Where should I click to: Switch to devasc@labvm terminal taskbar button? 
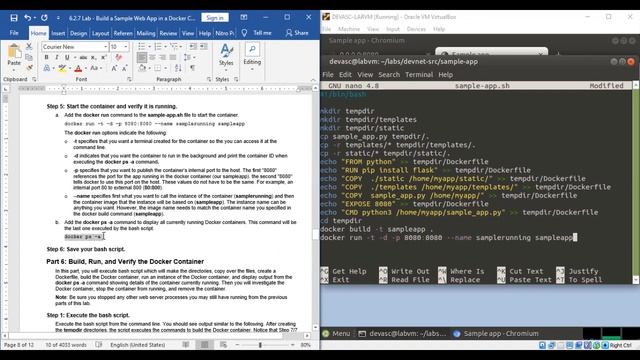[402, 333]
